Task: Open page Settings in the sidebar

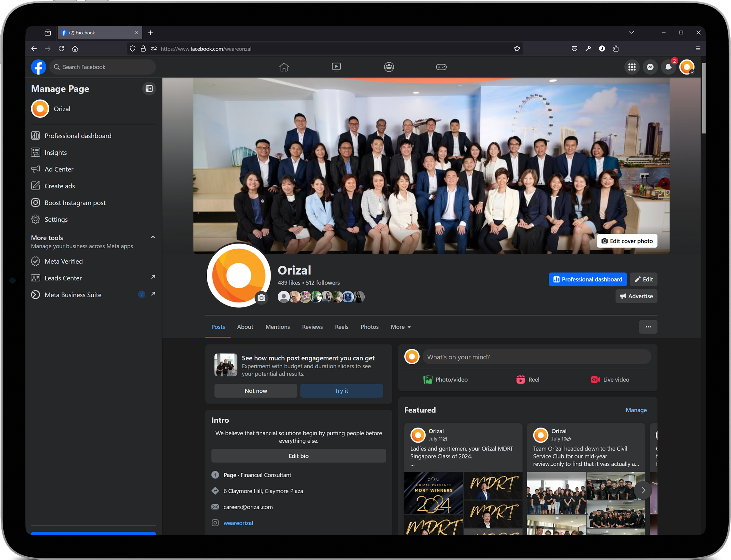Action: pos(93,219)
